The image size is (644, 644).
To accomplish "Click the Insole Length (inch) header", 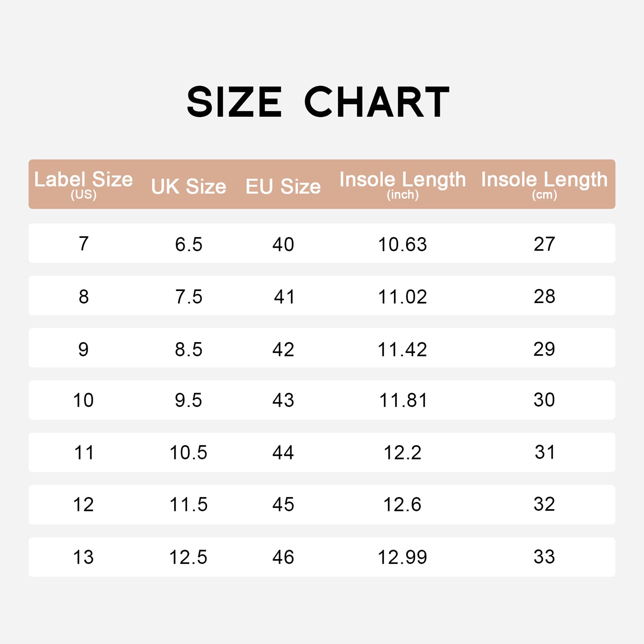I will 402,185.
